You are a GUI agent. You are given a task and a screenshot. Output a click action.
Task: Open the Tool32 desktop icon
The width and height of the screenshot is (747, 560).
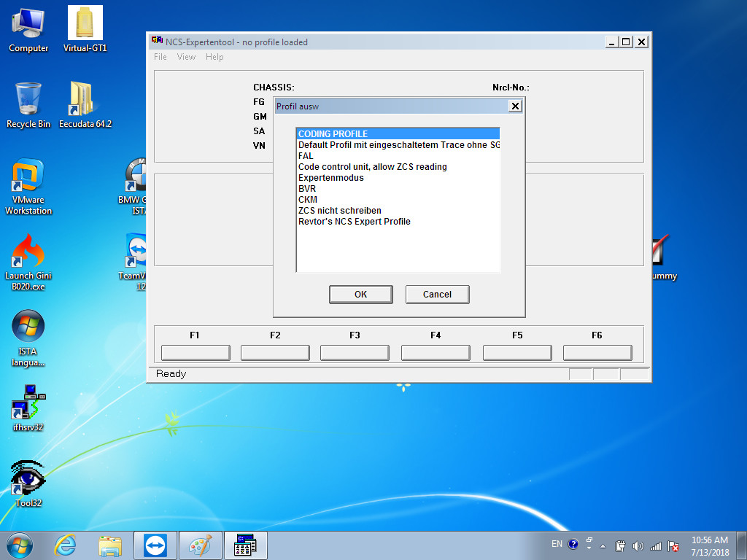click(x=28, y=478)
